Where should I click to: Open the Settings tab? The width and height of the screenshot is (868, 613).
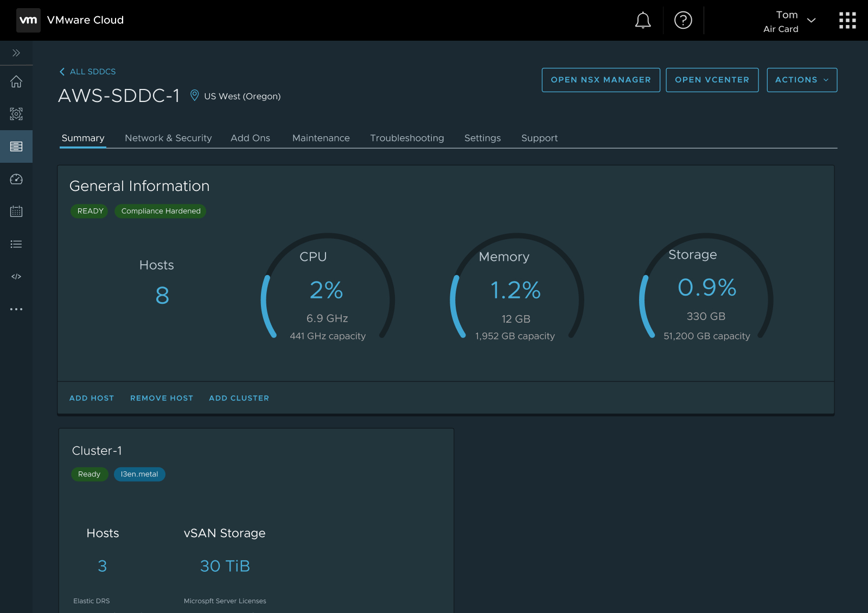pyautogui.click(x=482, y=138)
